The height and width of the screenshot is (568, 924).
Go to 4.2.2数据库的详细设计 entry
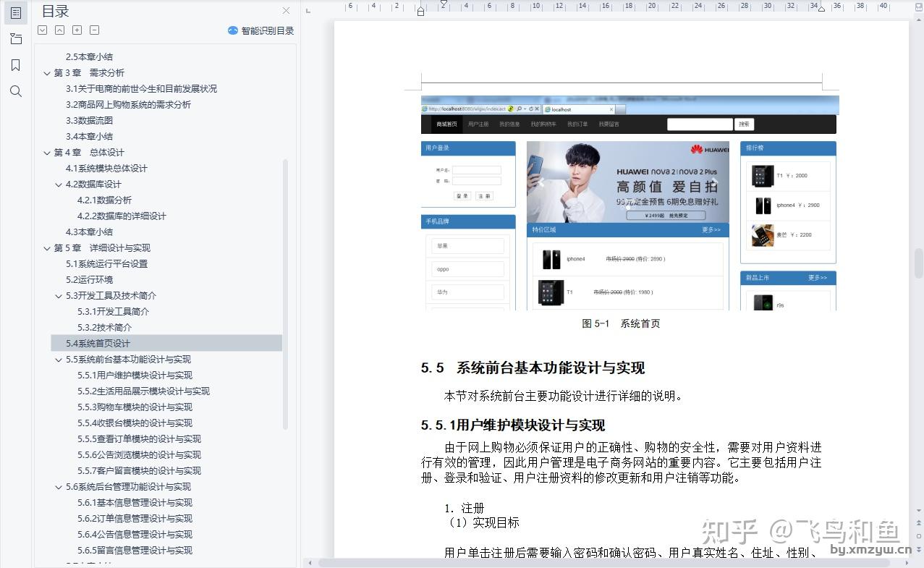[122, 216]
